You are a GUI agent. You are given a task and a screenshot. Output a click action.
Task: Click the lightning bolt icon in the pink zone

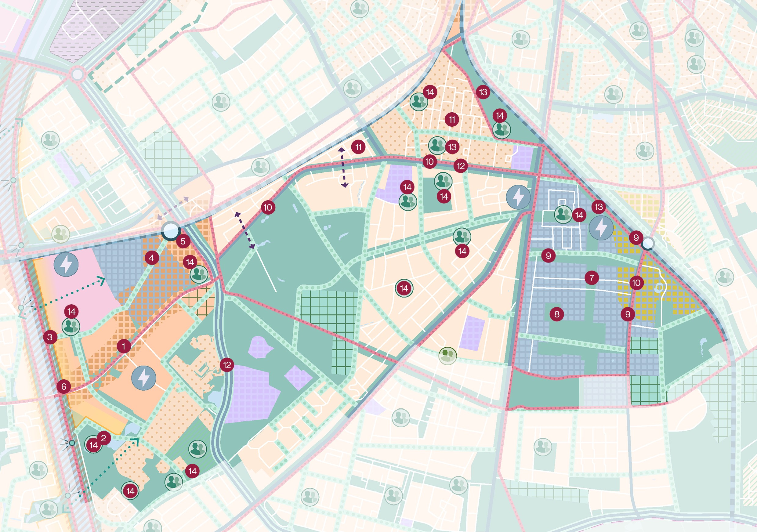pyautogui.click(x=66, y=264)
